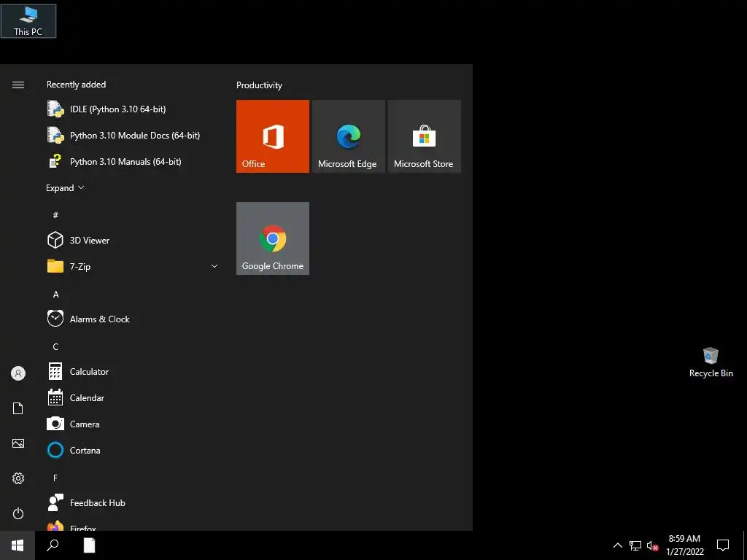Open the Calendar app
This screenshot has width=747, height=560.
point(133,397)
